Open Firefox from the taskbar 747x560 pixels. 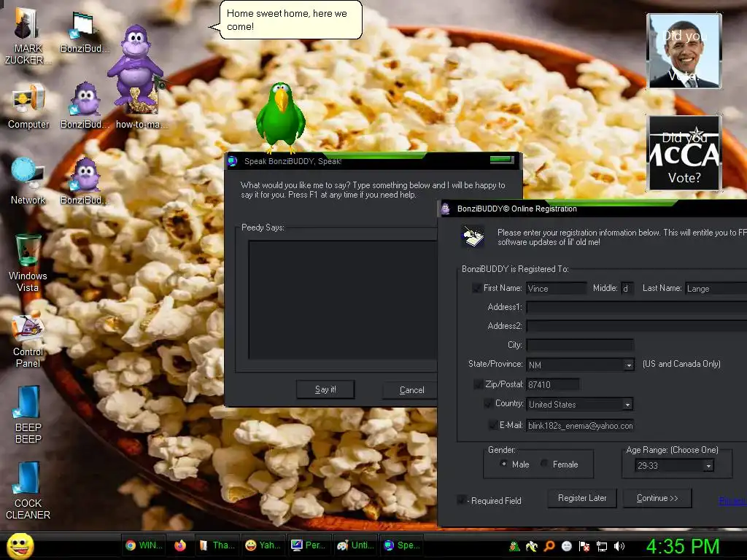180,545
